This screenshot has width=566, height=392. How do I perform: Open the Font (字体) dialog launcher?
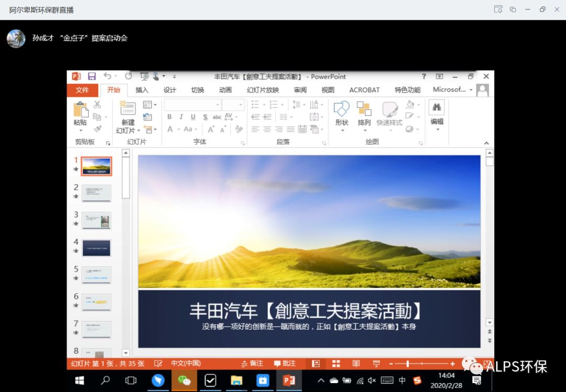pyautogui.click(x=243, y=143)
